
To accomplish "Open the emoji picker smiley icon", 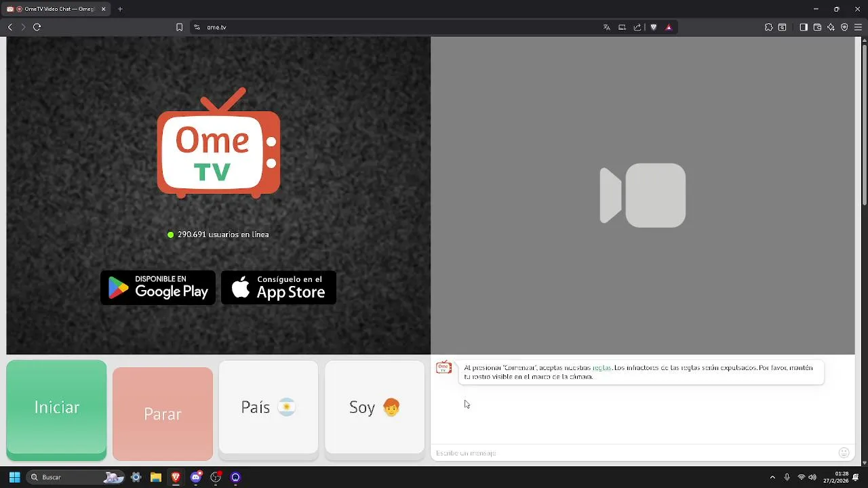I will [844, 453].
